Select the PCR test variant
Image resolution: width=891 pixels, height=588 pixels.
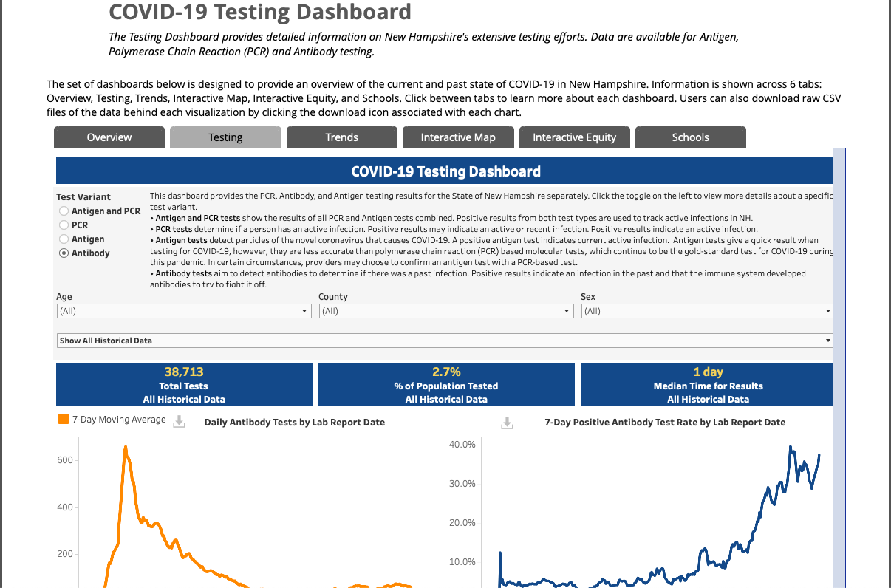(x=64, y=225)
